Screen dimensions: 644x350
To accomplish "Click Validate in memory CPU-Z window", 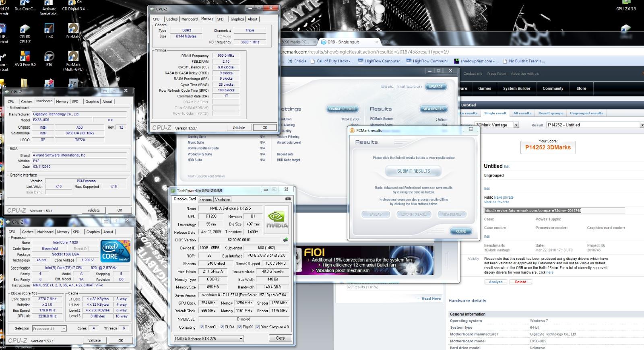I will pyautogui.click(x=239, y=128).
